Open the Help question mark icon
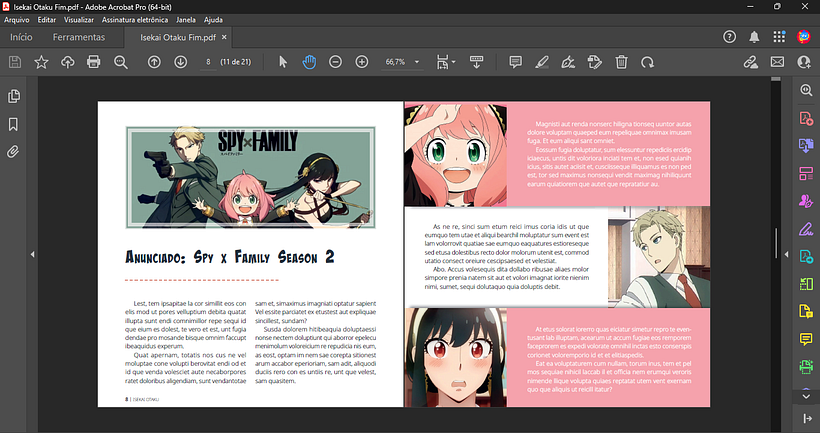This screenshot has width=820, height=433. click(x=730, y=37)
